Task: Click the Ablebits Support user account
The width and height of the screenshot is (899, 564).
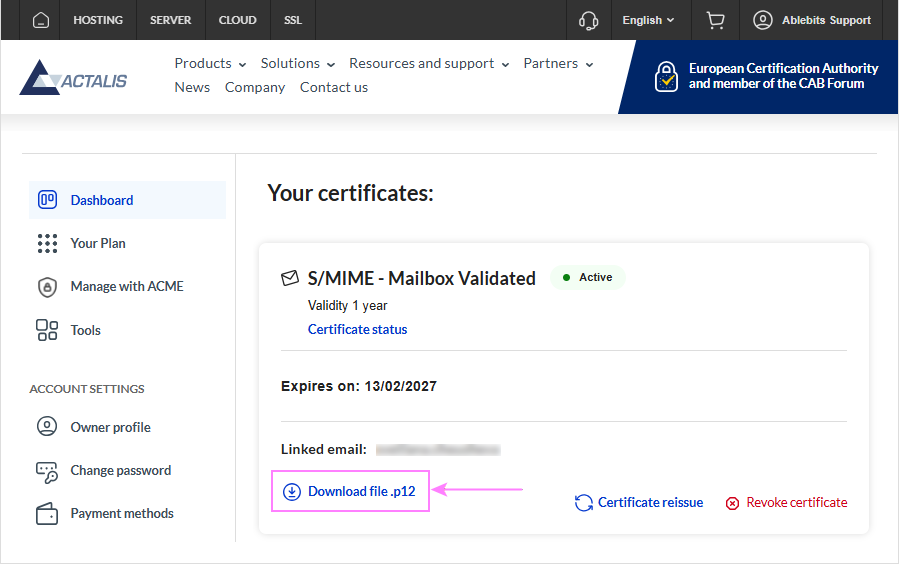Action: [x=812, y=20]
